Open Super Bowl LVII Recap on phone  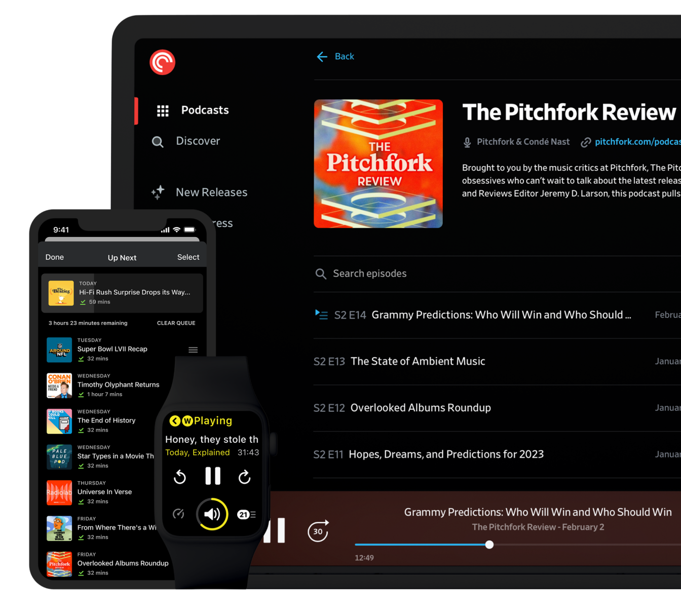[x=112, y=349]
